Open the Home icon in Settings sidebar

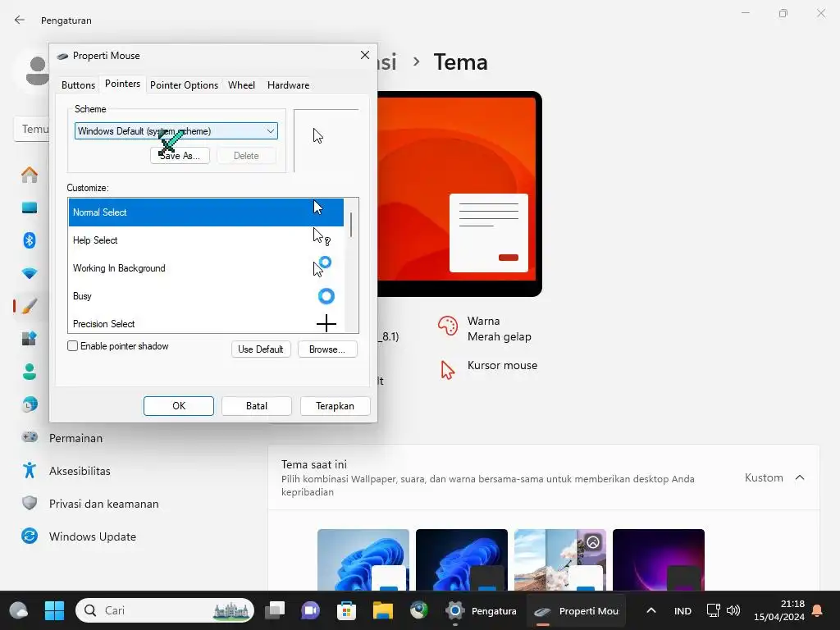click(30, 175)
